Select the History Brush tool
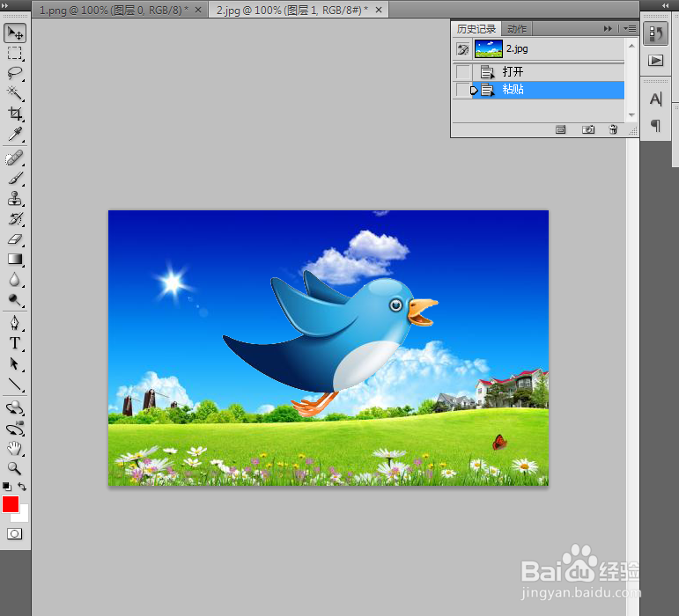679x616 pixels. click(x=15, y=219)
